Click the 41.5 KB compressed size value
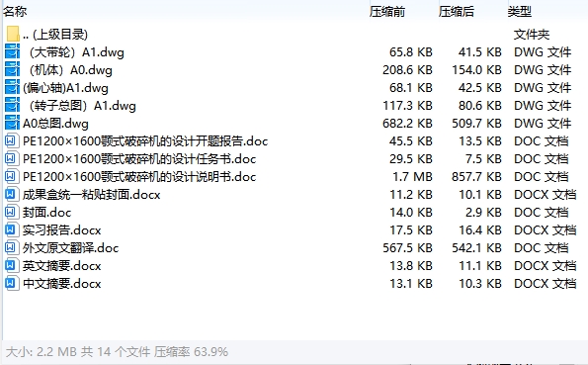The width and height of the screenshot is (588, 365). coord(480,51)
